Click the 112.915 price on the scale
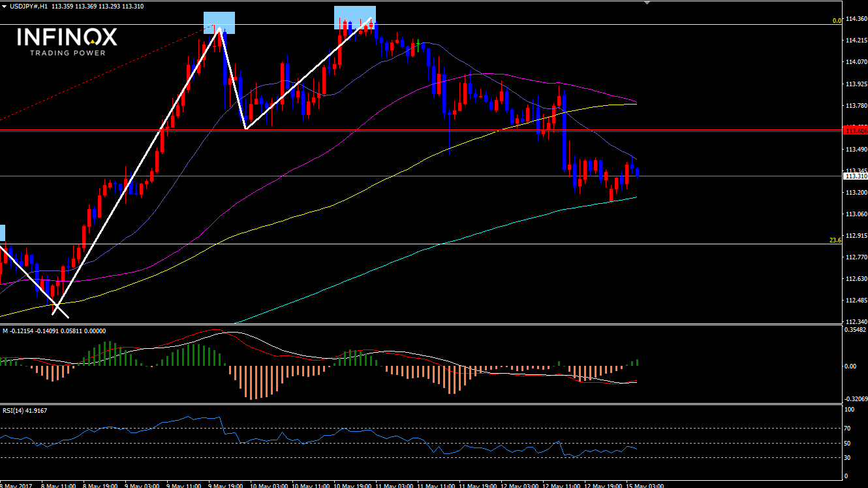868x488 pixels. point(856,236)
